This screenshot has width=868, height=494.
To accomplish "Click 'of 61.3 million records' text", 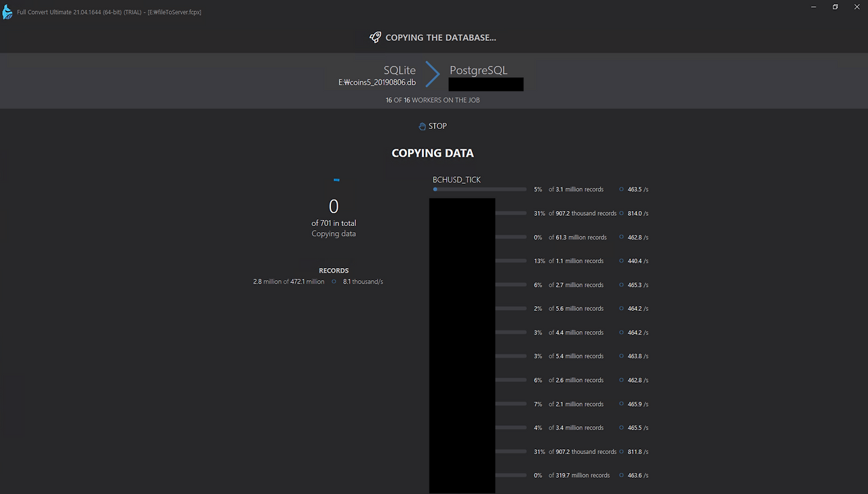I will (x=578, y=237).
